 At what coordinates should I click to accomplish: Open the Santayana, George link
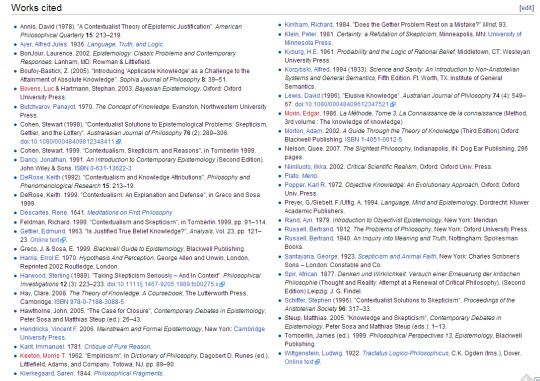[311, 256]
